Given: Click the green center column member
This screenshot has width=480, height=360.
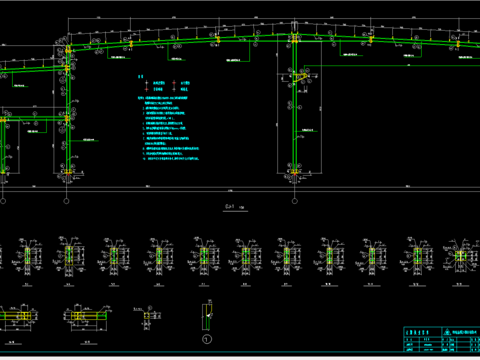Looking at the screenshot, I should pyautogui.click(x=295, y=107).
